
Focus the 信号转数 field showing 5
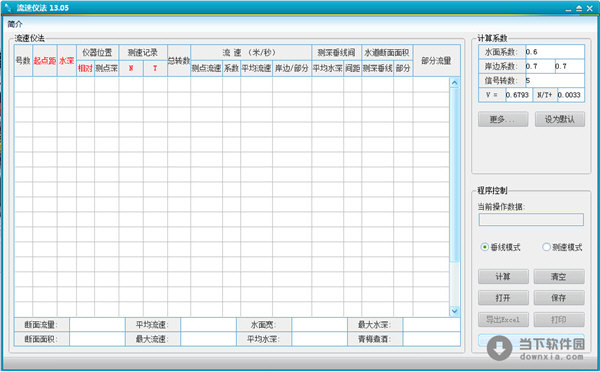554,80
